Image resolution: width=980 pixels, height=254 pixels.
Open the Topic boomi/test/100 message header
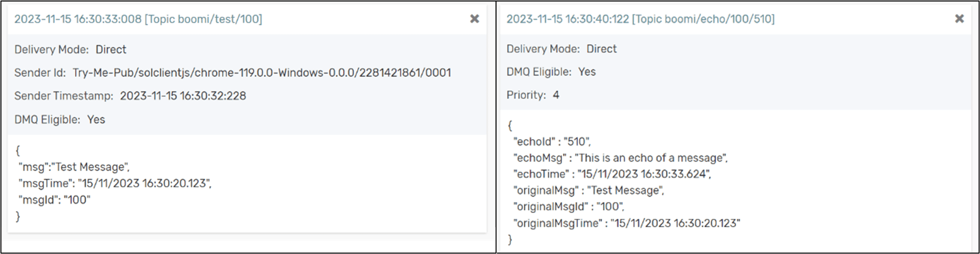point(138,19)
